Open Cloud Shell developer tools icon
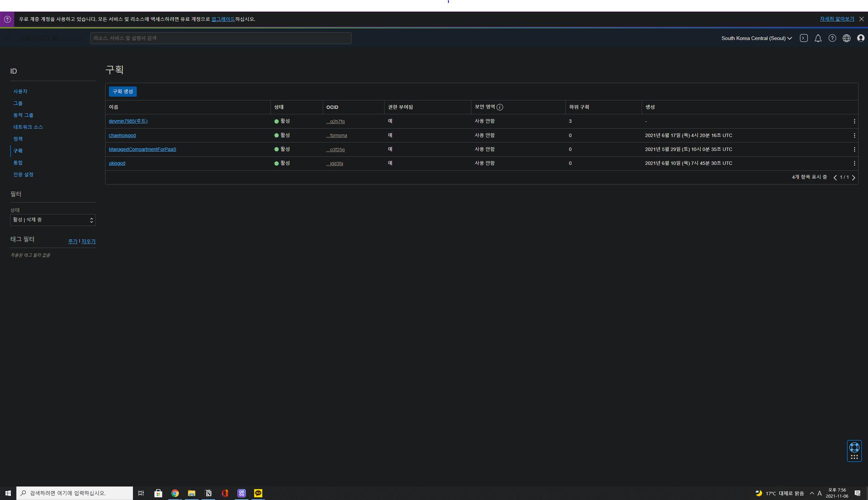The height and width of the screenshot is (500, 868). [x=803, y=38]
